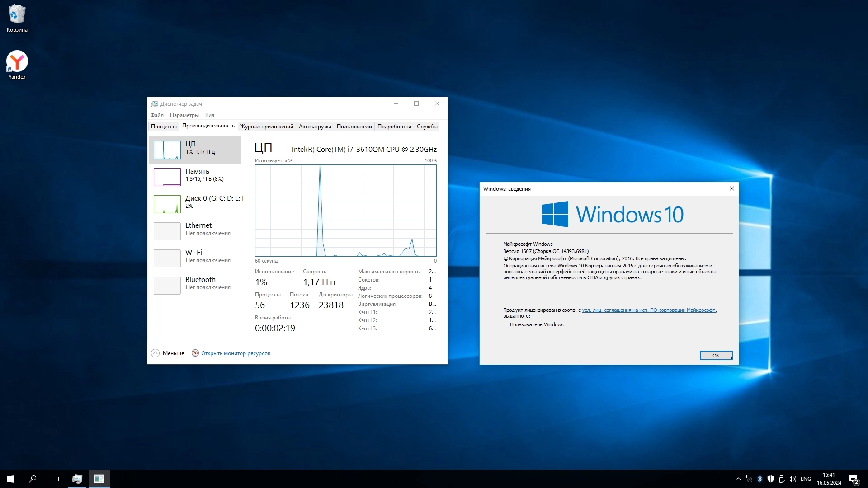This screenshot has width=868, height=488.
Task: Open the Файл menu
Action: pyautogui.click(x=157, y=115)
